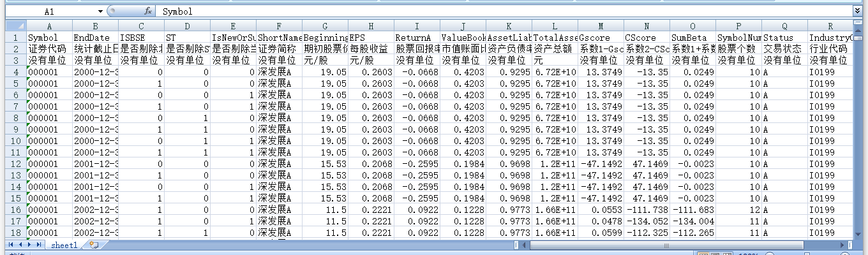Select row 16 header
This screenshot has width=868, height=255.
point(15,210)
